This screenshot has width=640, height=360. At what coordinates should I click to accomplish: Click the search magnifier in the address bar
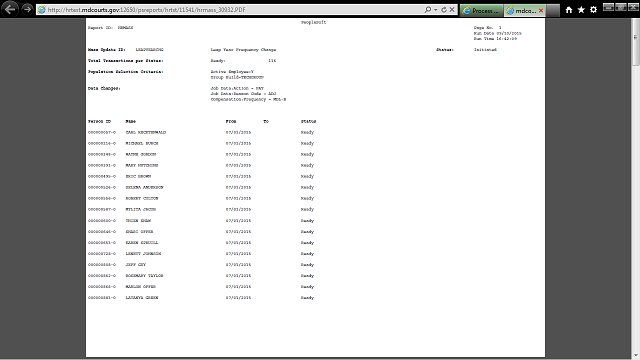coord(427,9)
